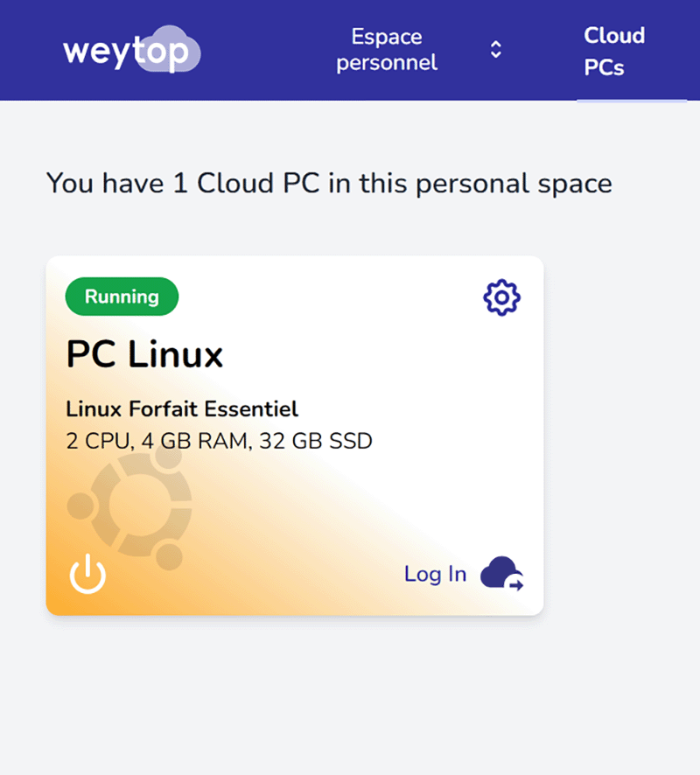Click the double-chevron icon in the header
Viewport: 700px width, 775px height.
495,50
